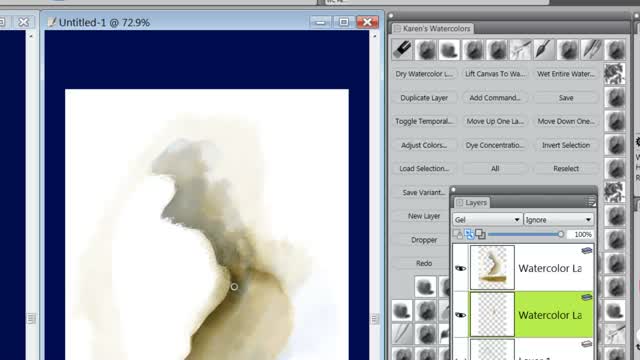
Task: Select the top Watercolor layer thumbnail
Action: point(492,268)
